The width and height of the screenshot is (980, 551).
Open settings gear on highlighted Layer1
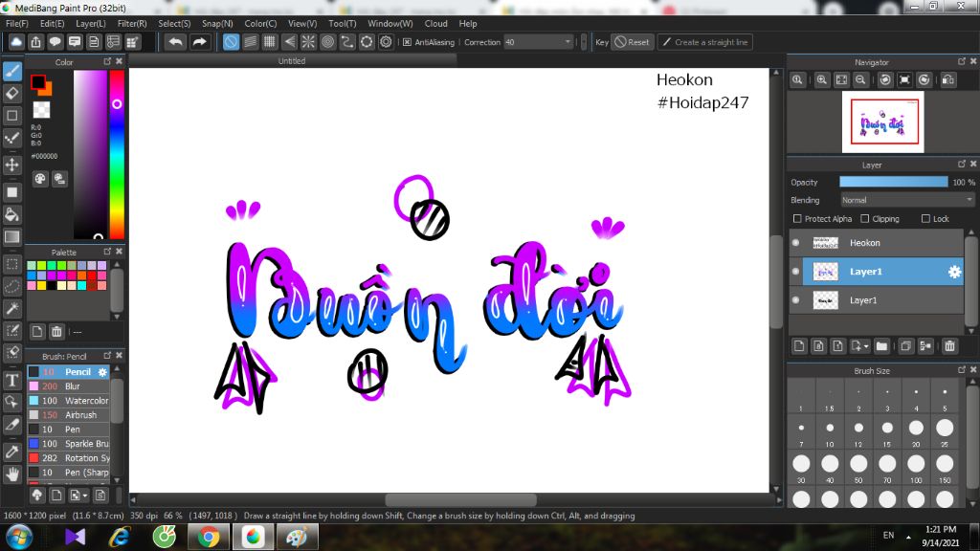tap(954, 272)
